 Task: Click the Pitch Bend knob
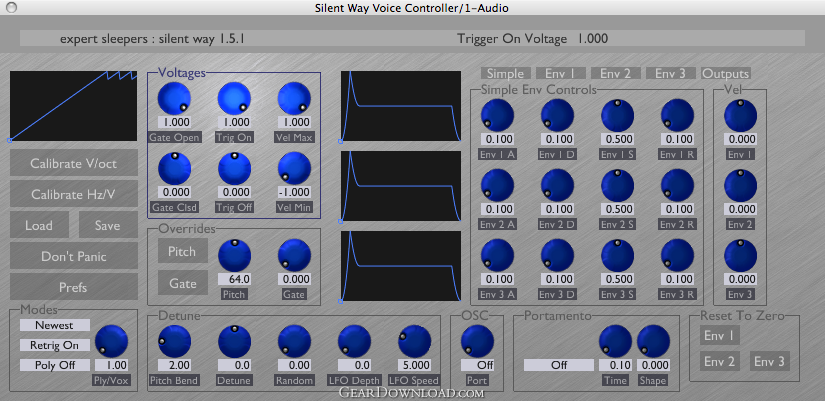click(x=174, y=341)
